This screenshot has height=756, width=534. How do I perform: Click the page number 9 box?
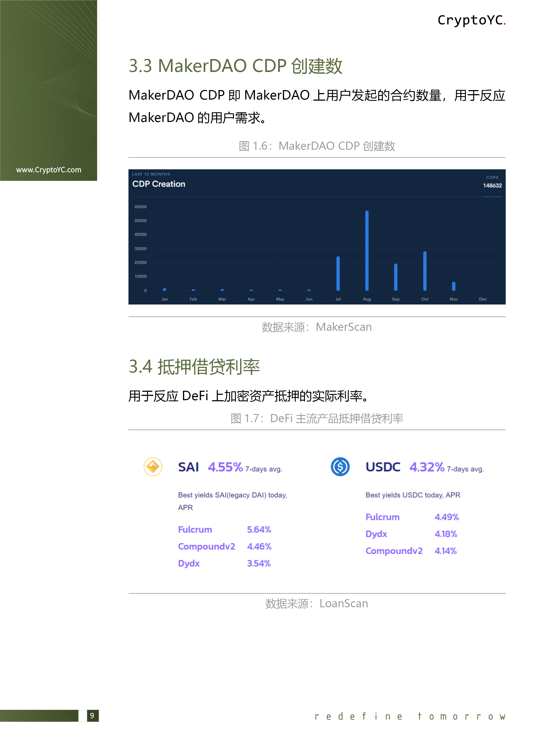92,715
